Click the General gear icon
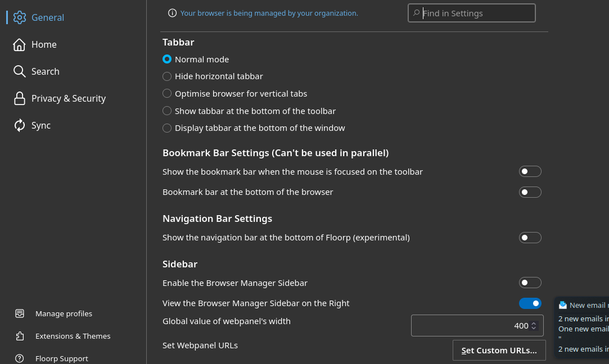 click(20, 17)
